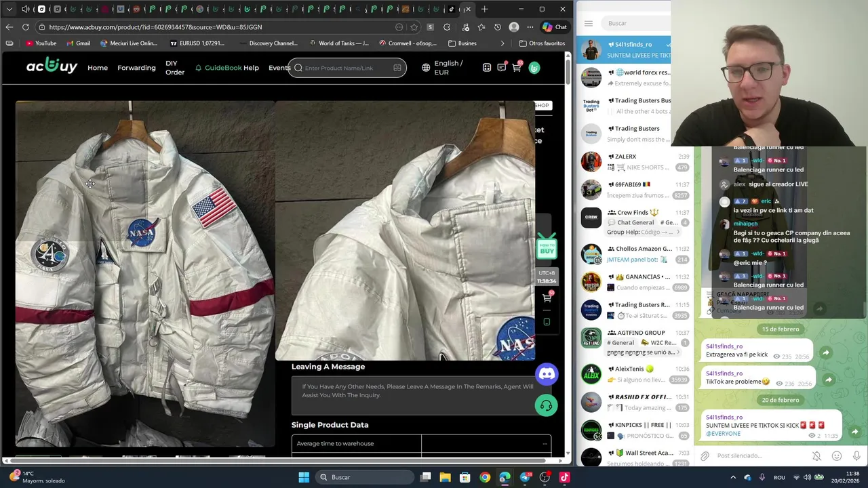Click the taskbar Buscar search box
The image size is (868, 488).
(x=364, y=477)
